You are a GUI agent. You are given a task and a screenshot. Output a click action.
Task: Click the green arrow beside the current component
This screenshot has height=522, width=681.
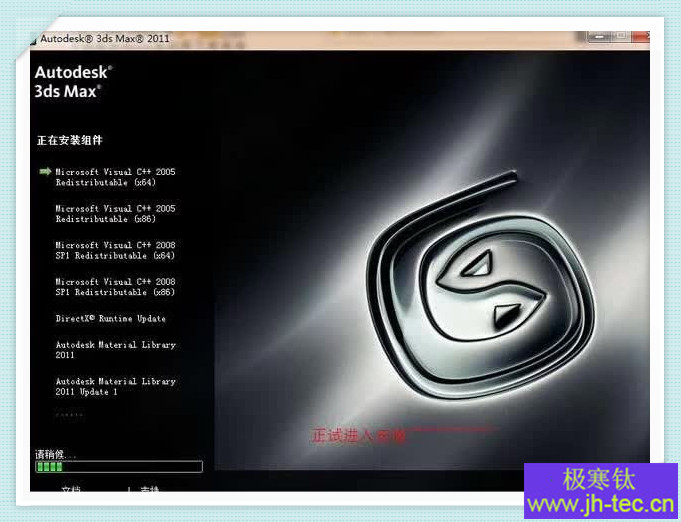tap(45, 172)
